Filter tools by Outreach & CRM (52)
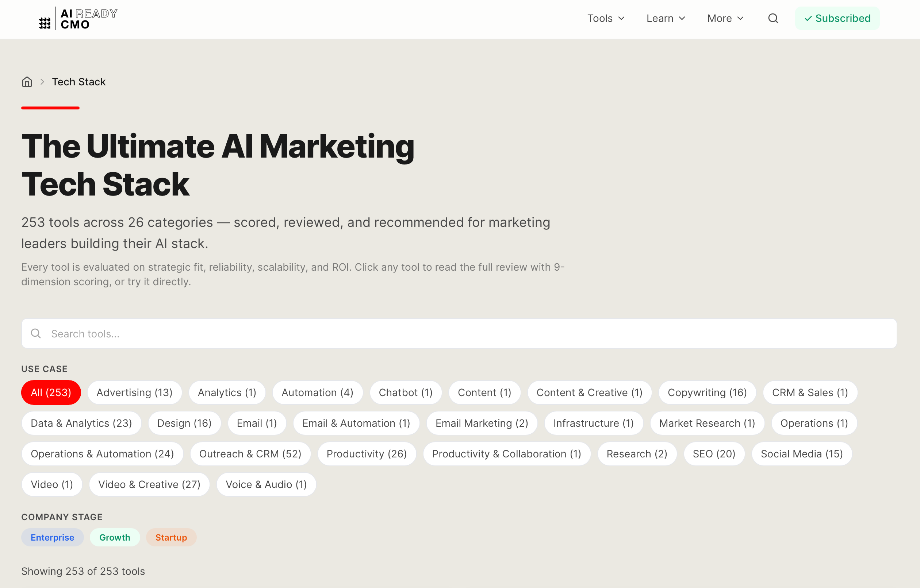Viewport: 920px width, 588px height. pyautogui.click(x=250, y=454)
